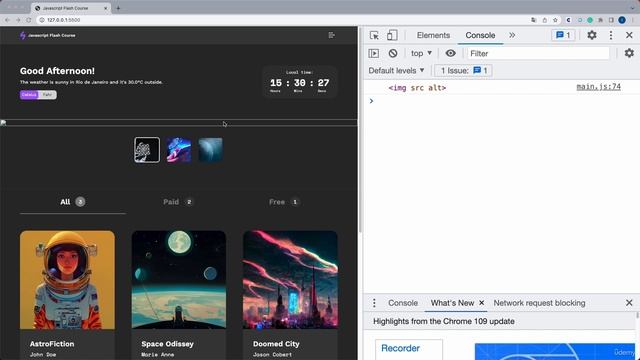
Task: Show the console sidebar icon
Action: tap(373, 53)
